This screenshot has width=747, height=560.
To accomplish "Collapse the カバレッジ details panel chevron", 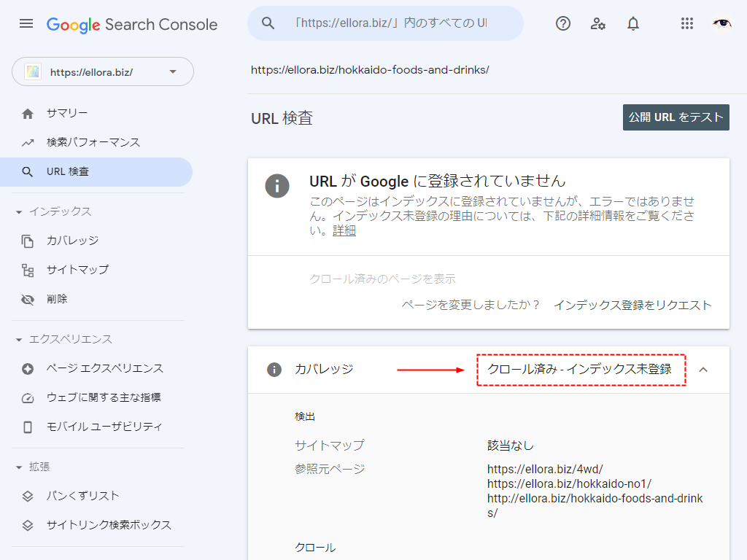I will pos(703,370).
